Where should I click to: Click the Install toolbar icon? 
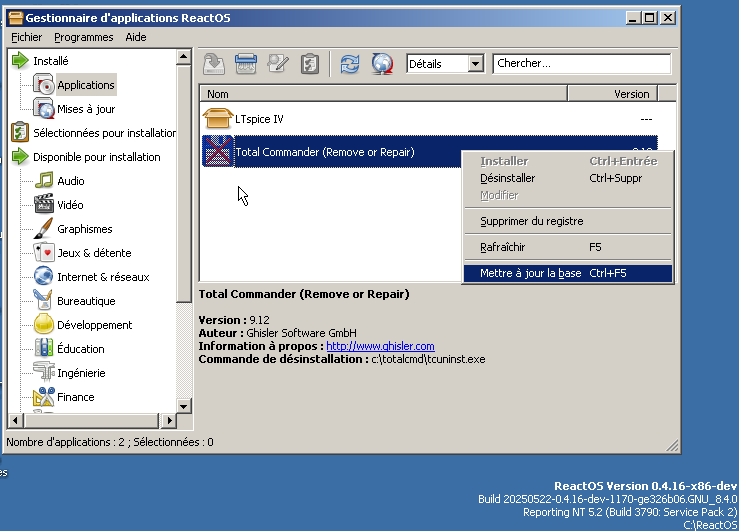pyautogui.click(x=214, y=64)
